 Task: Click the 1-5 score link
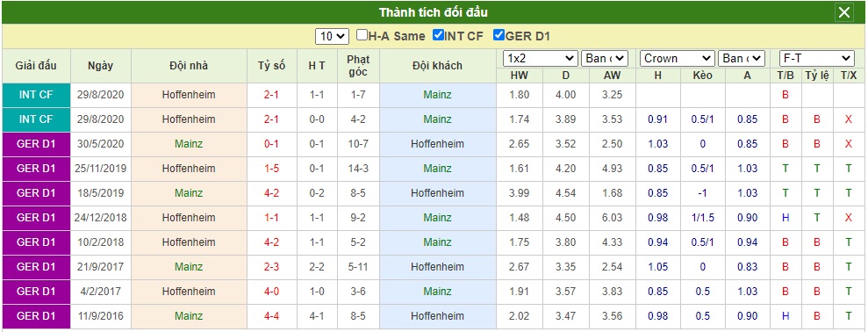[271, 169]
